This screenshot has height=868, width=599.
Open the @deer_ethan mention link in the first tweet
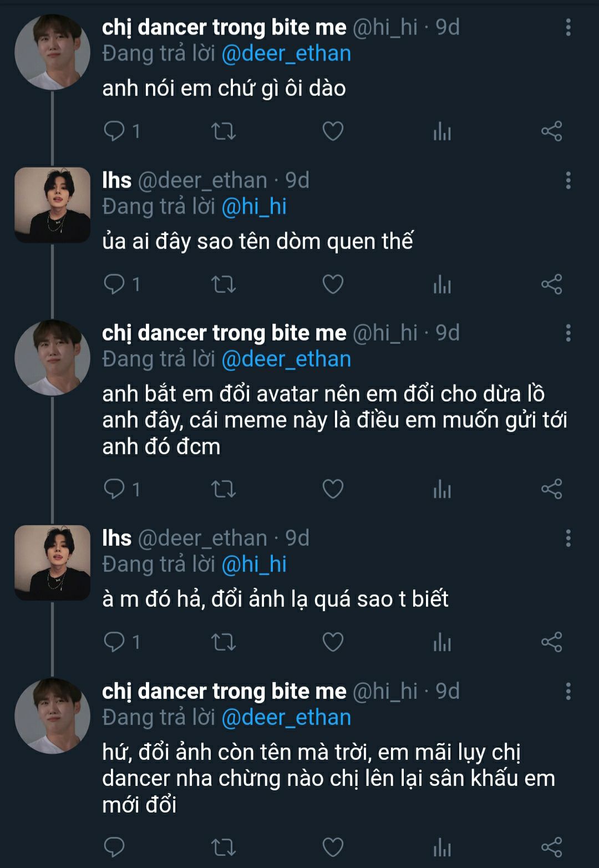(286, 54)
